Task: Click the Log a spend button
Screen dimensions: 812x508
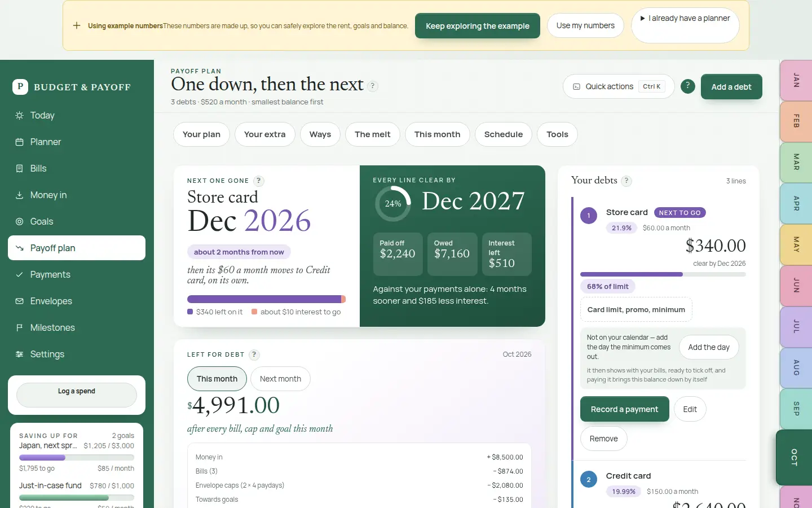Action: point(77,395)
